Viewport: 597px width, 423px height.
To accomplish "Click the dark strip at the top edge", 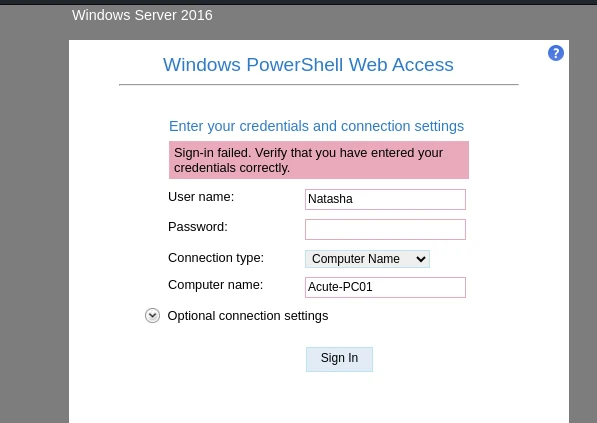I will click(x=298, y=2).
